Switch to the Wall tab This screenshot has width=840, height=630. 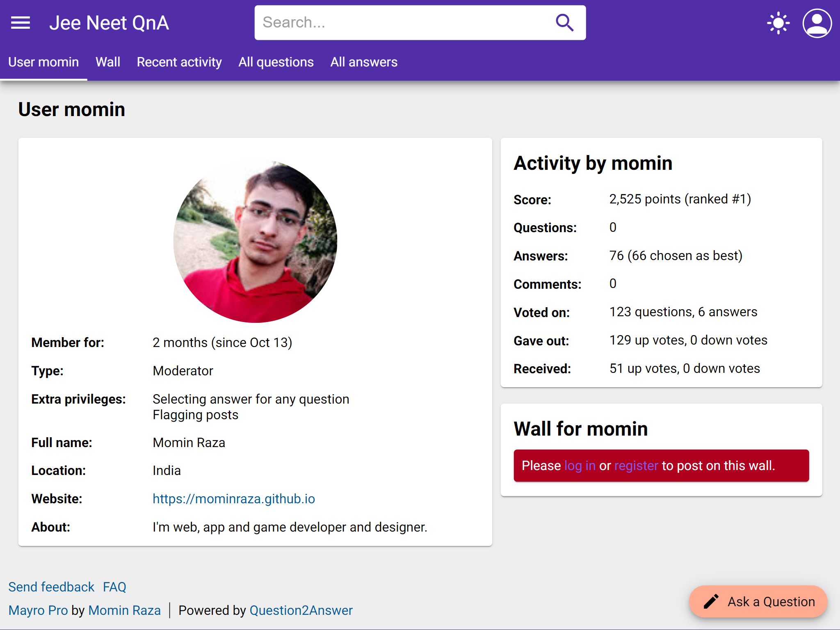tap(108, 62)
